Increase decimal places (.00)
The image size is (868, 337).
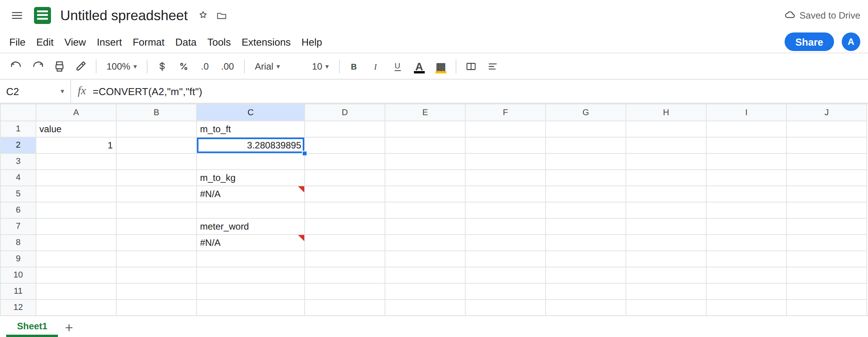point(227,66)
